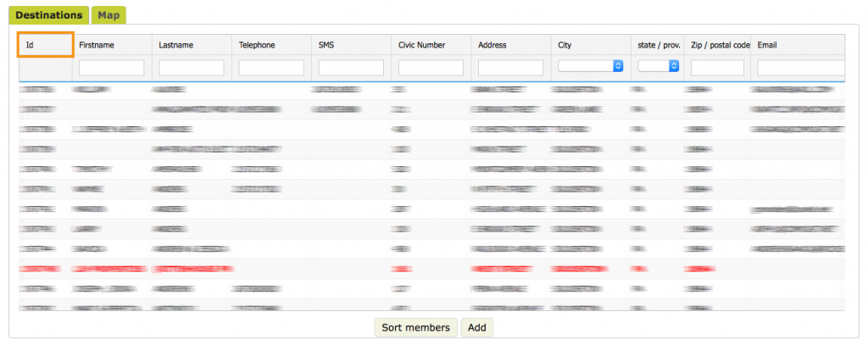This screenshot has width=868, height=345.
Task: Click the Sort members button
Action: [x=415, y=327]
